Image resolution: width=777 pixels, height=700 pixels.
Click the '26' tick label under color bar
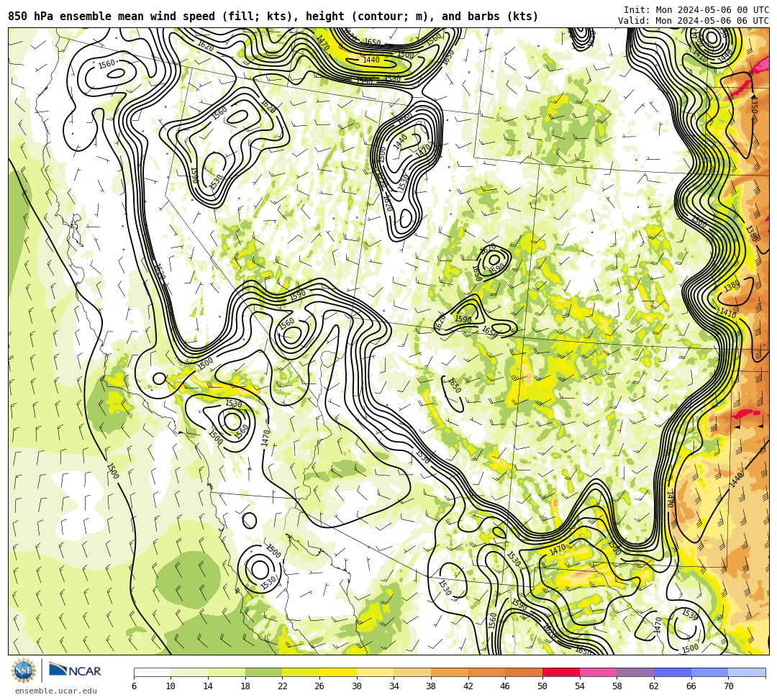click(319, 686)
